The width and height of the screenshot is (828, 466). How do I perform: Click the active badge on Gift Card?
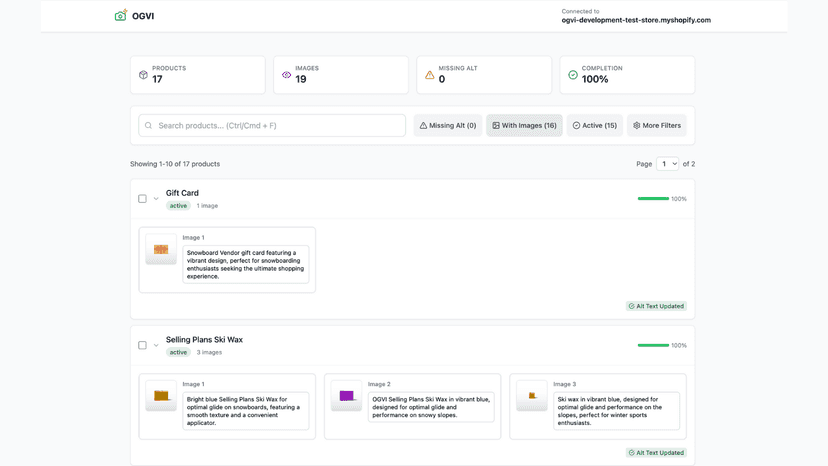(x=178, y=206)
